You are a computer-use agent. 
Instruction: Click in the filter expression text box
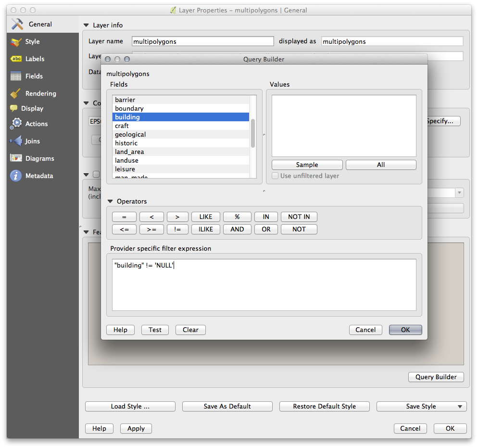coord(264,285)
